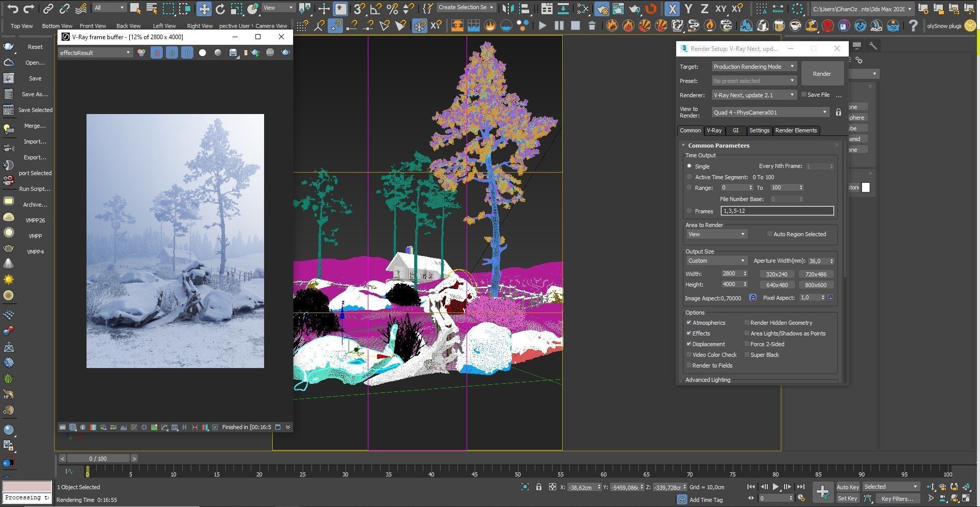Select the Frames radio option
This screenshot has height=507, width=980.
point(689,211)
